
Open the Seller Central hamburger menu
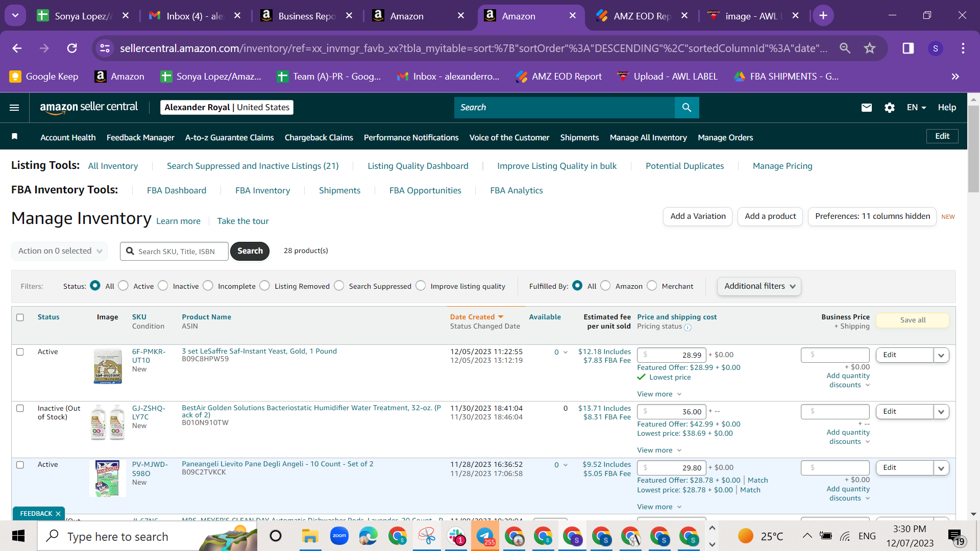(14, 108)
